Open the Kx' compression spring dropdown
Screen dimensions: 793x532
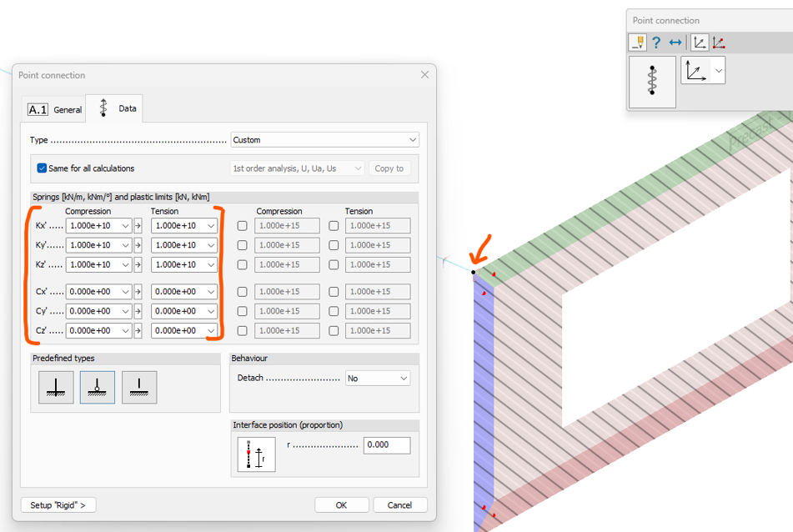click(x=99, y=225)
